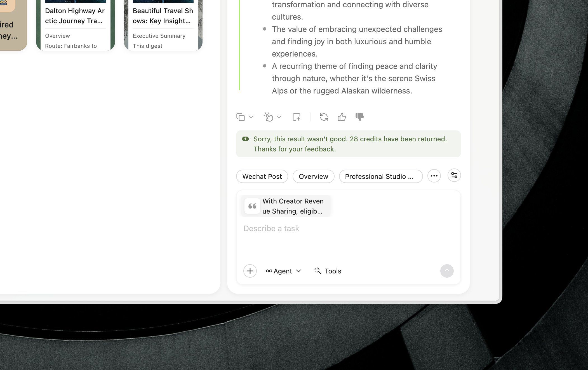The width and height of the screenshot is (588, 370).
Task: Open the chevron beside the hand icon
Action: click(x=279, y=117)
